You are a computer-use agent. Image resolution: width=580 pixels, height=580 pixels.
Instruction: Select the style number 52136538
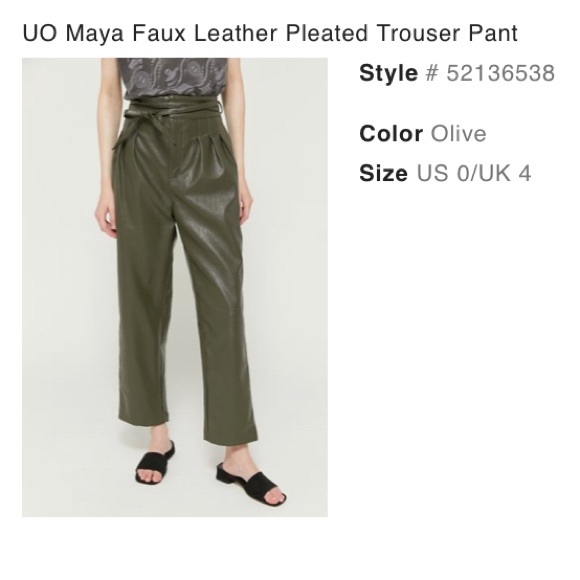(500, 73)
